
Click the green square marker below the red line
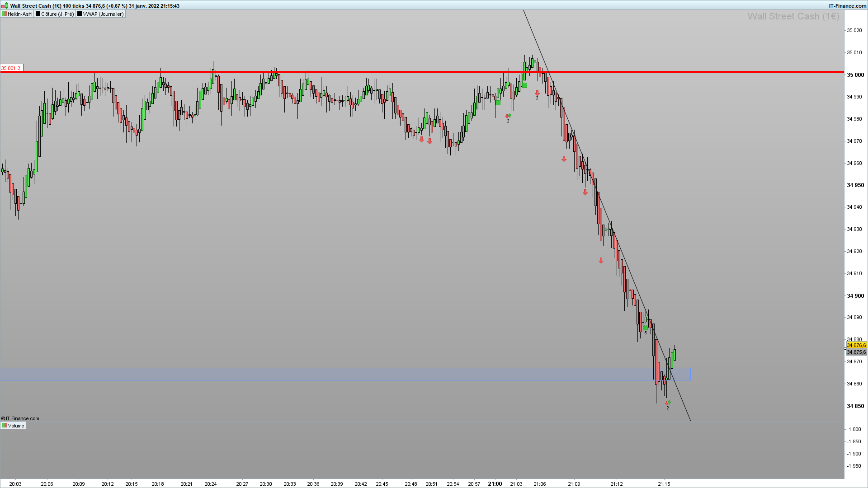coord(524,85)
